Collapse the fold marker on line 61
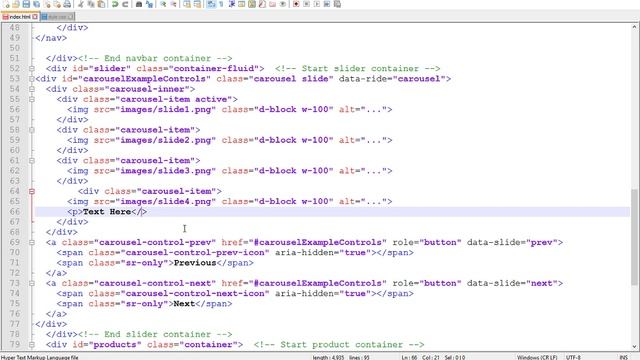640x360 pixels. [32, 160]
